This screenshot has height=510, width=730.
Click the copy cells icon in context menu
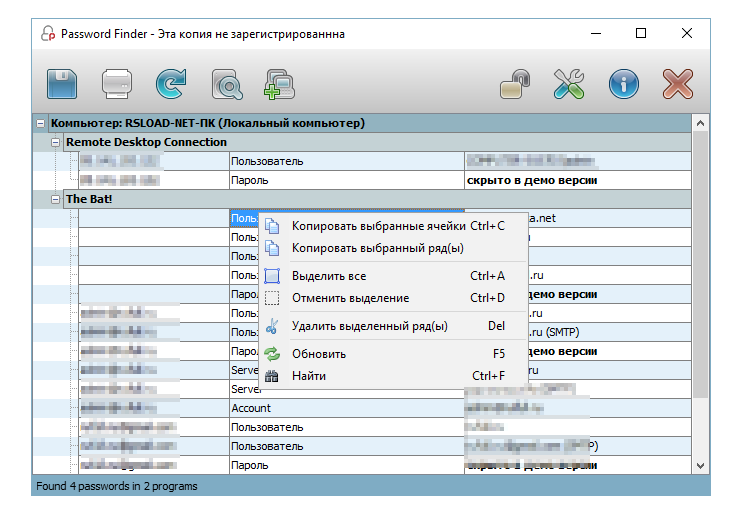(272, 226)
